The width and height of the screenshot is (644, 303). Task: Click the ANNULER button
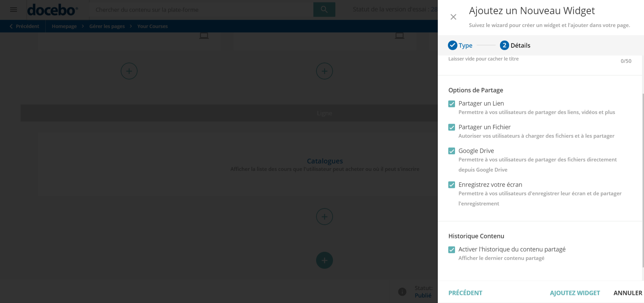coord(628,293)
